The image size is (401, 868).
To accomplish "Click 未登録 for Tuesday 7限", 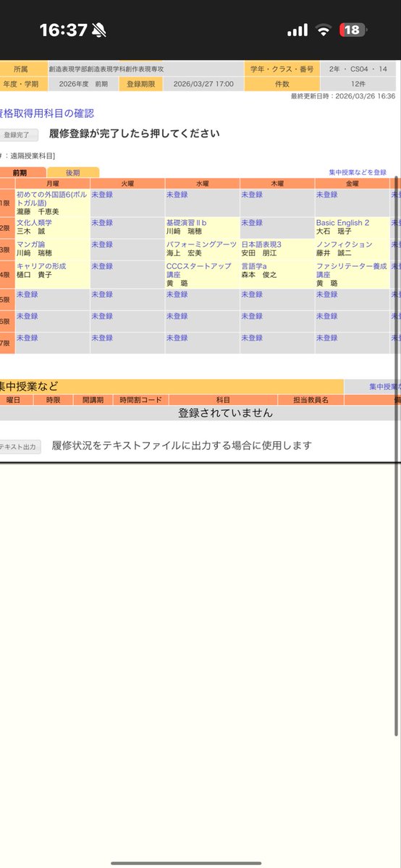I will coord(102,338).
